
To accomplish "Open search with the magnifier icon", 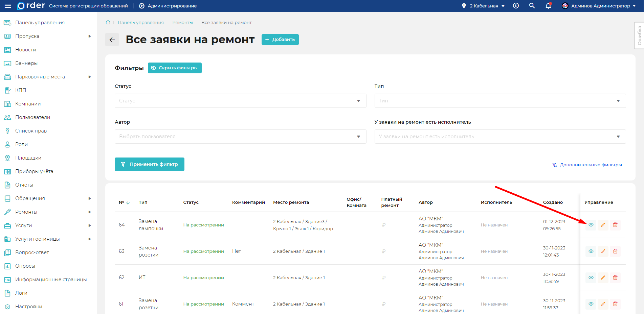I will (532, 6).
